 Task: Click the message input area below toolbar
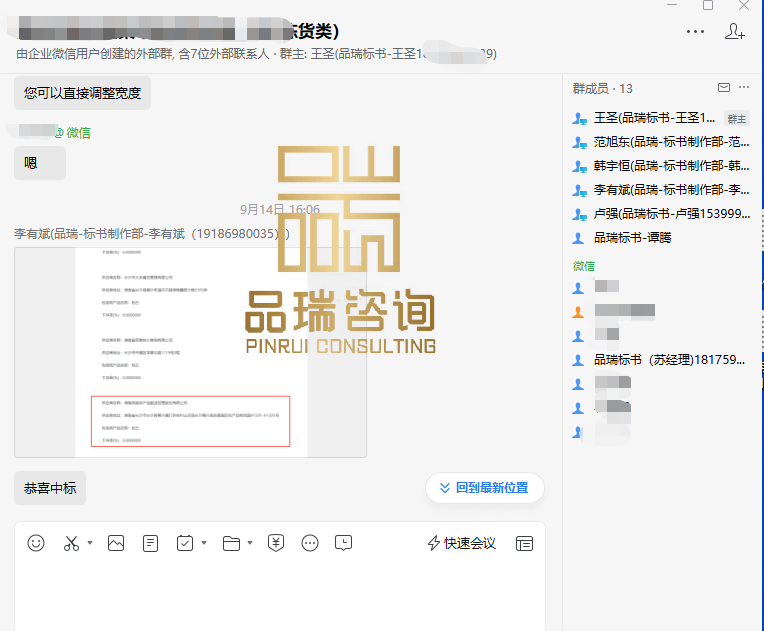(x=280, y=595)
